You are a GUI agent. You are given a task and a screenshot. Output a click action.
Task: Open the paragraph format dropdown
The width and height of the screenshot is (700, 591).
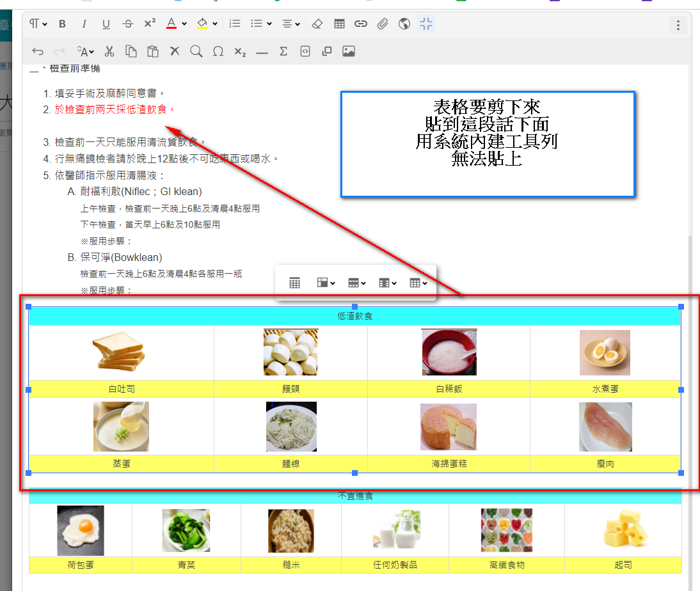coord(38,24)
